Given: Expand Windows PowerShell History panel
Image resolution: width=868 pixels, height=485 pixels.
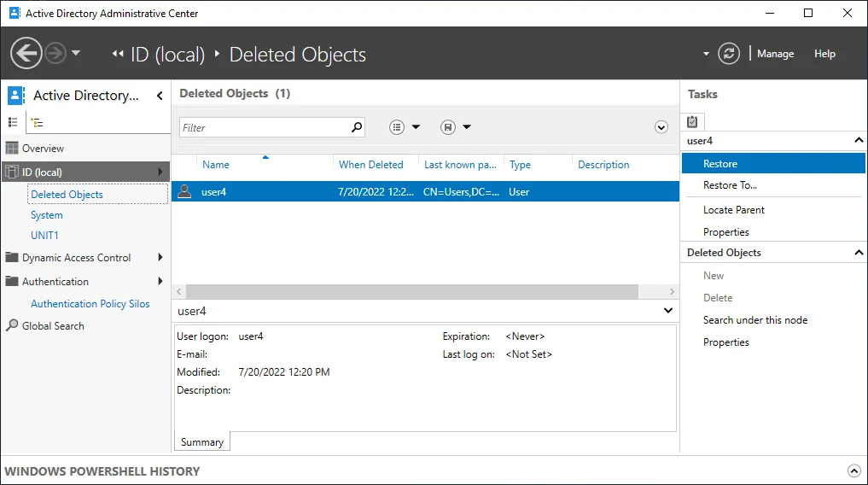Looking at the screenshot, I should tap(853, 470).
